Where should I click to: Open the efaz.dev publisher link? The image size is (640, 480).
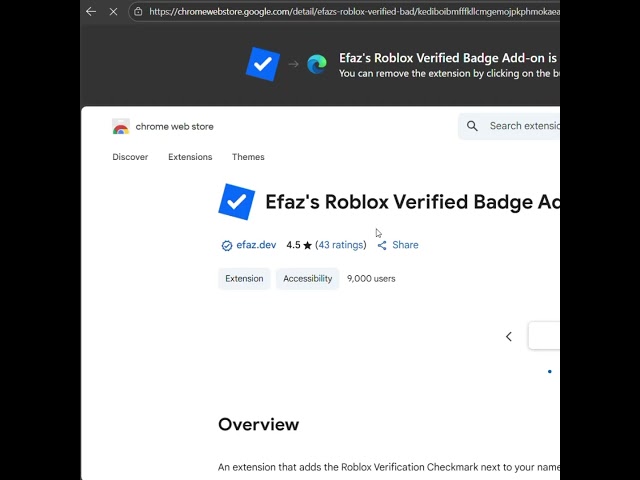[x=256, y=245]
